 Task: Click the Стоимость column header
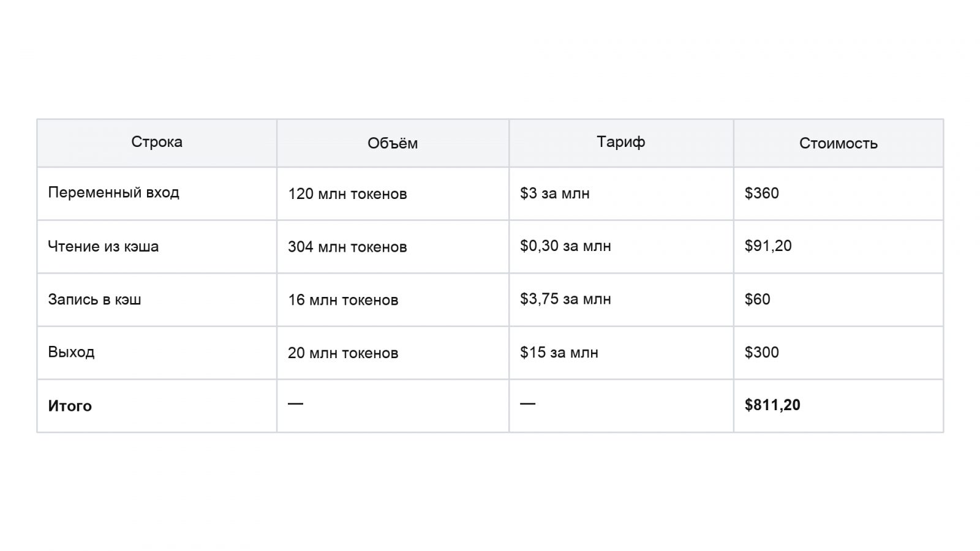click(839, 143)
